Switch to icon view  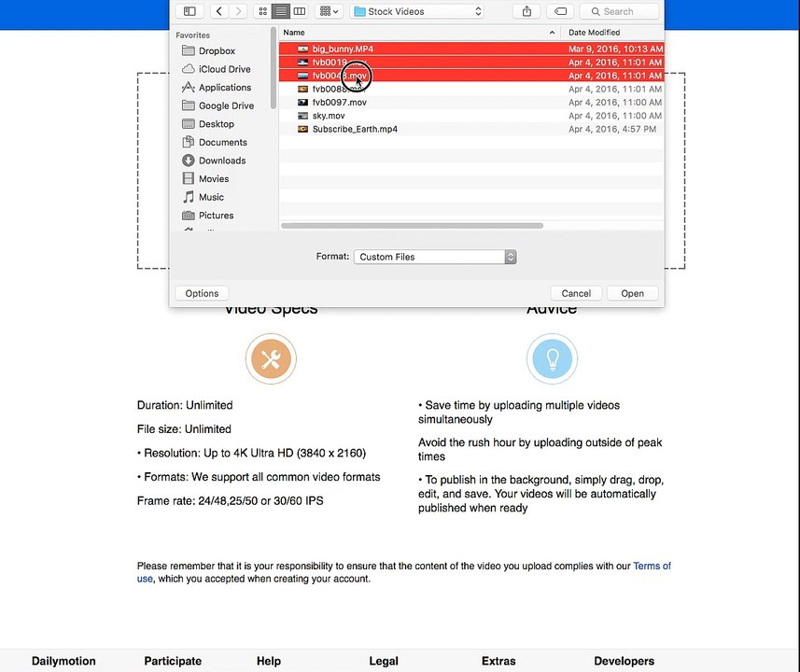pyautogui.click(x=262, y=11)
